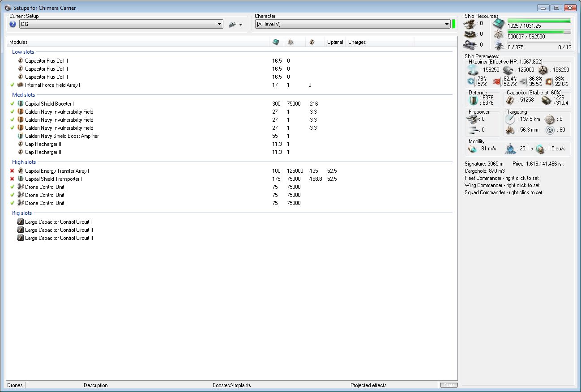Click the Defence shield icon

coord(473,100)
